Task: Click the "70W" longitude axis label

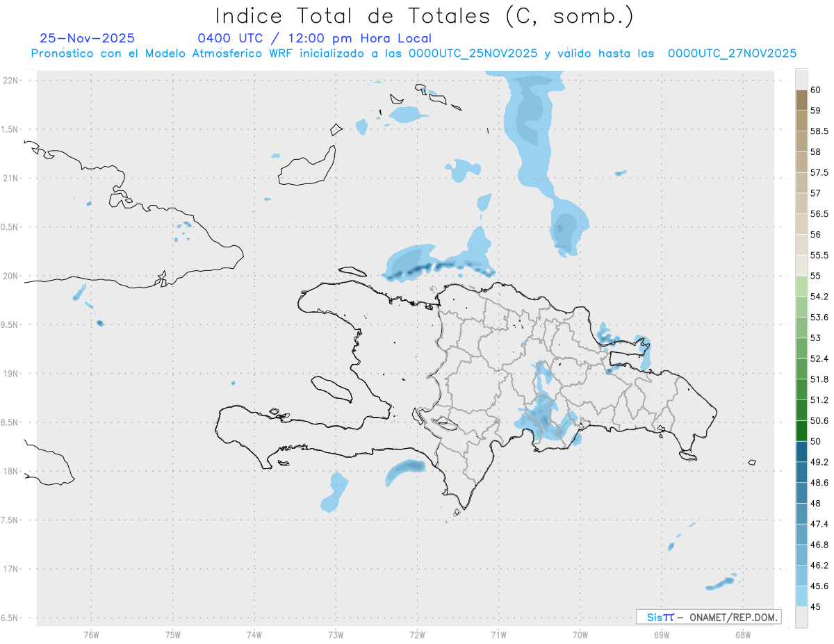Action: [580, 634]
